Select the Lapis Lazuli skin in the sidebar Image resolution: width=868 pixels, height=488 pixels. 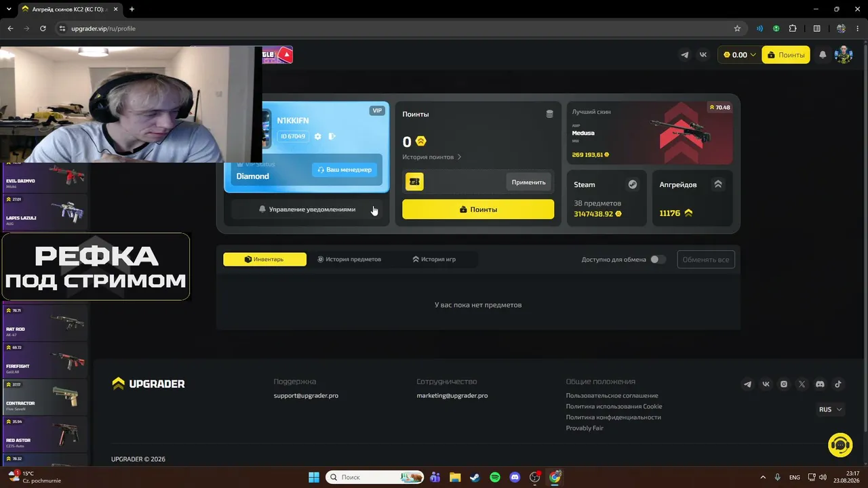click(44, 211)
